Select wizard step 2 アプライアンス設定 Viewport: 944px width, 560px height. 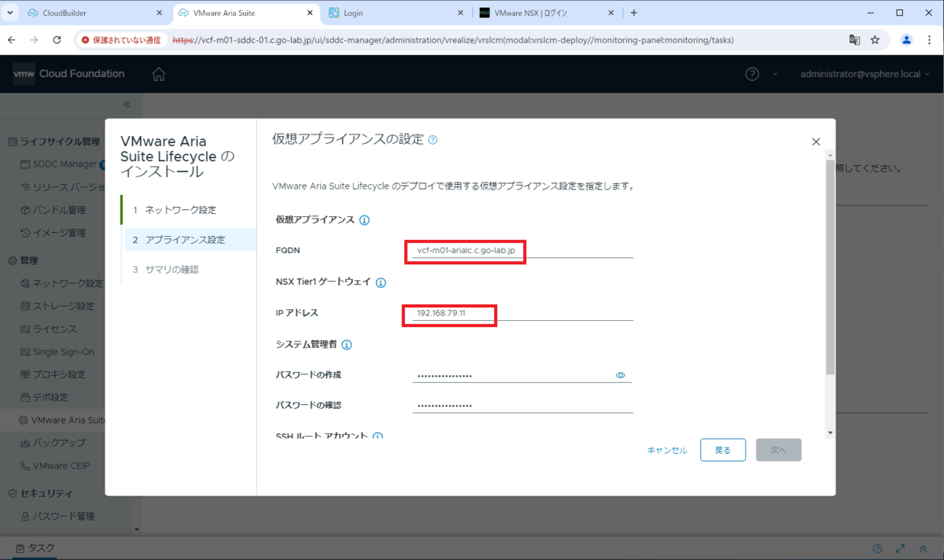pyautogui.click(x=190, y=240)
